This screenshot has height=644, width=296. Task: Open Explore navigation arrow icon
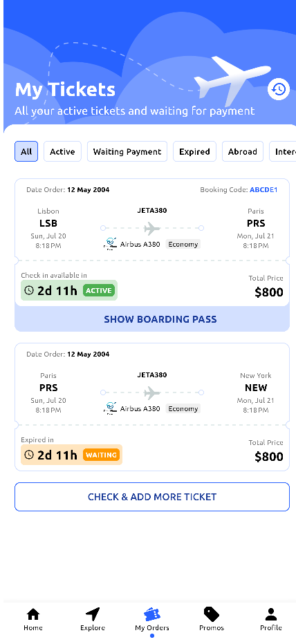tap(93, 614)
